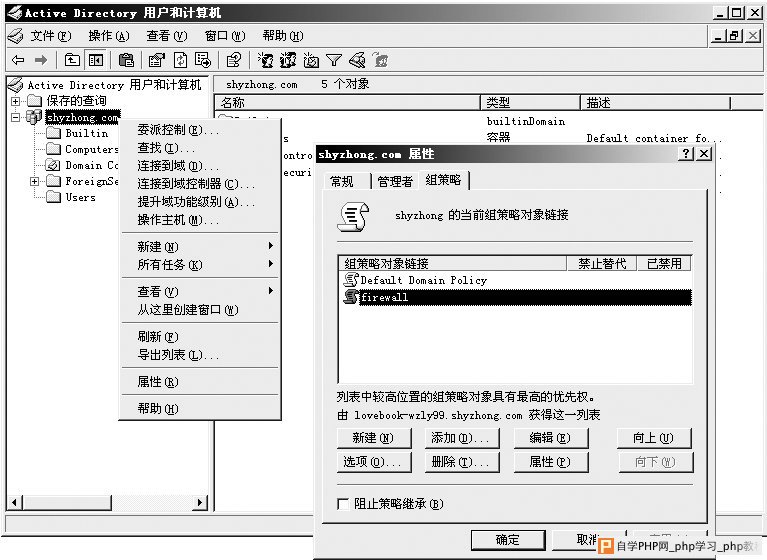Choose 从这里创建窗口(W) menu entry
The width and height of the screenshot is (767, 560).
(200, 310)
